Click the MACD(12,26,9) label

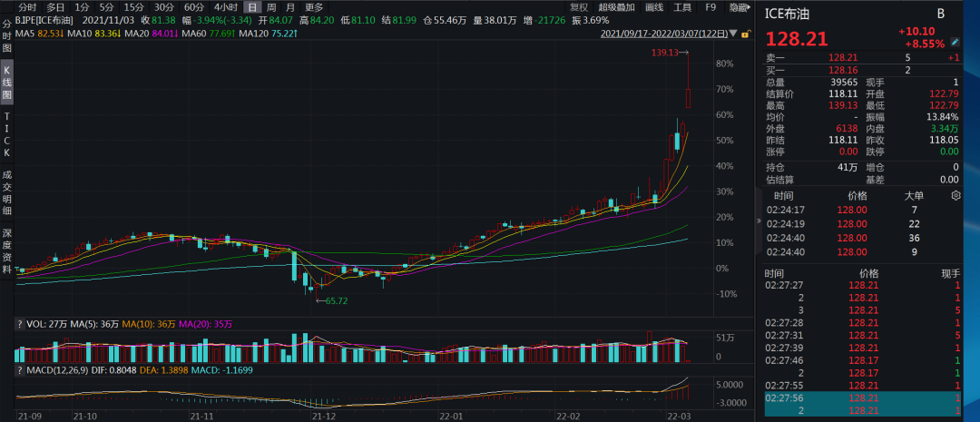pyautogui.click(x=55, y=371)
